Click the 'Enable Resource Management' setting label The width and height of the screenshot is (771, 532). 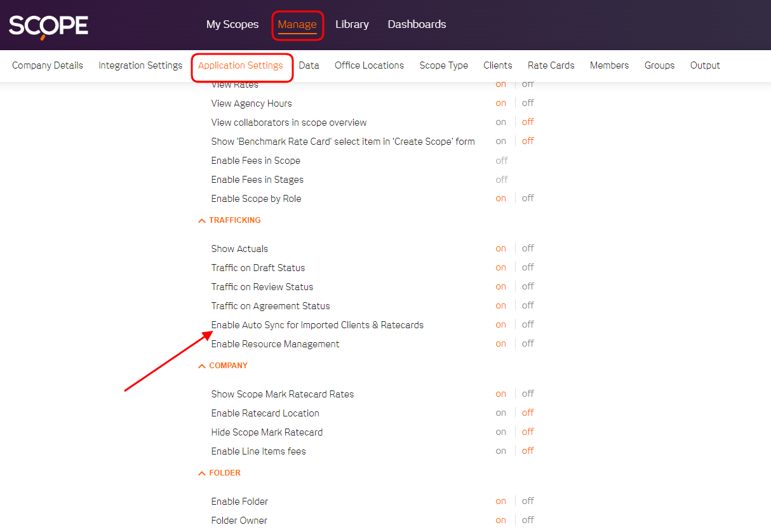pyautogui.click(x=276, y=344)
